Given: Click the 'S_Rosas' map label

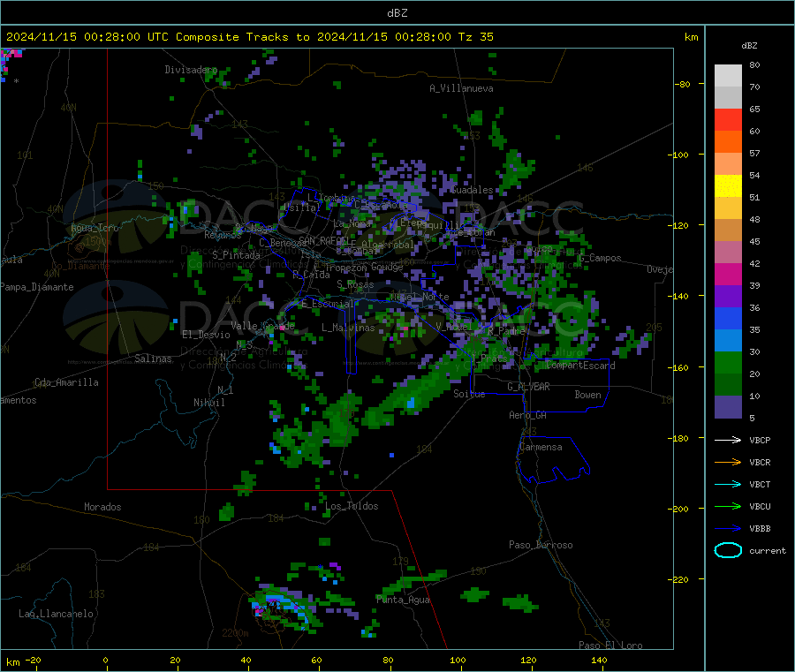Looking at the screenshot, I should (x=355, y=285).
